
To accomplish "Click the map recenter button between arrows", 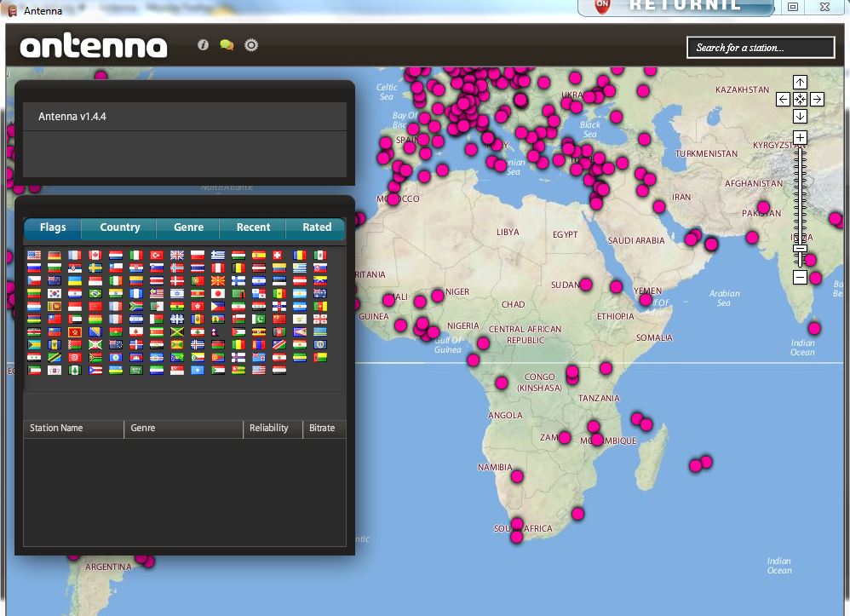I will [x=800, y=99].
